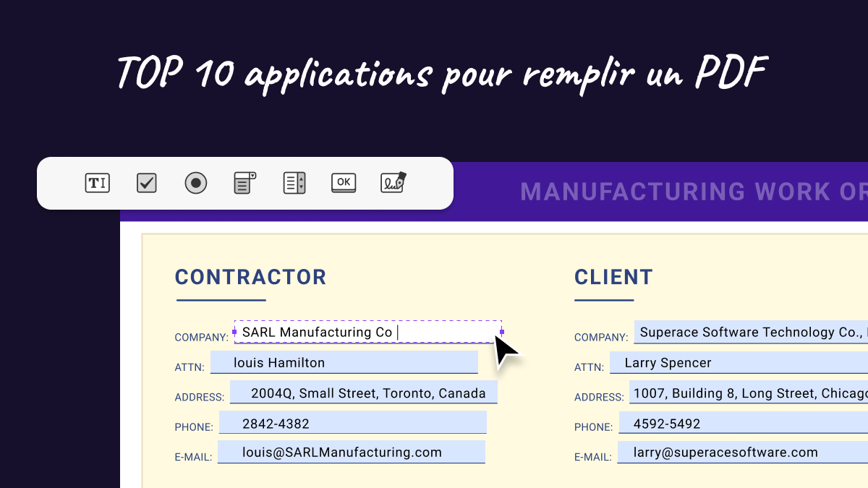Viewport: 868px width, 488px height.
Task: Select the List Box field tool
Action: click(x=294, y=183)
